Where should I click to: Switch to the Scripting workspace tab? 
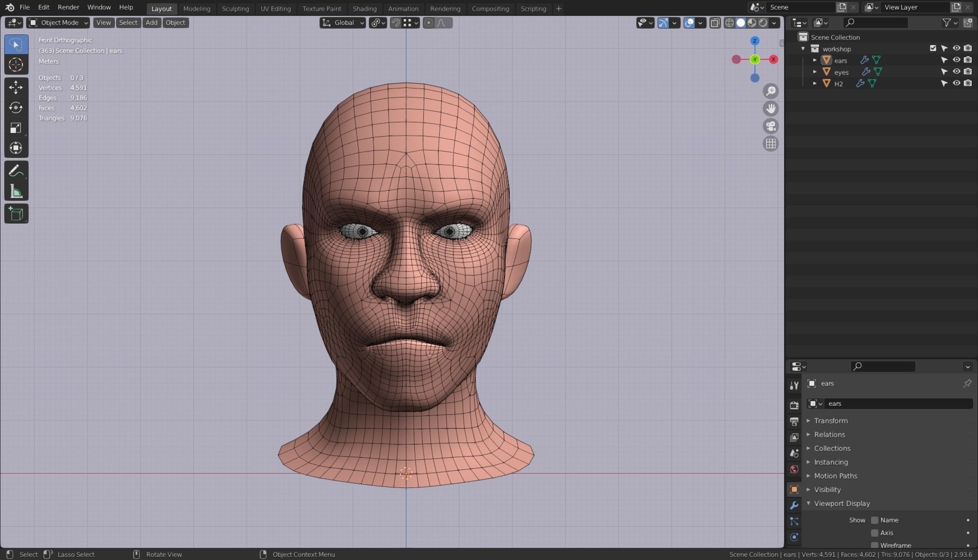click(533, 8)
